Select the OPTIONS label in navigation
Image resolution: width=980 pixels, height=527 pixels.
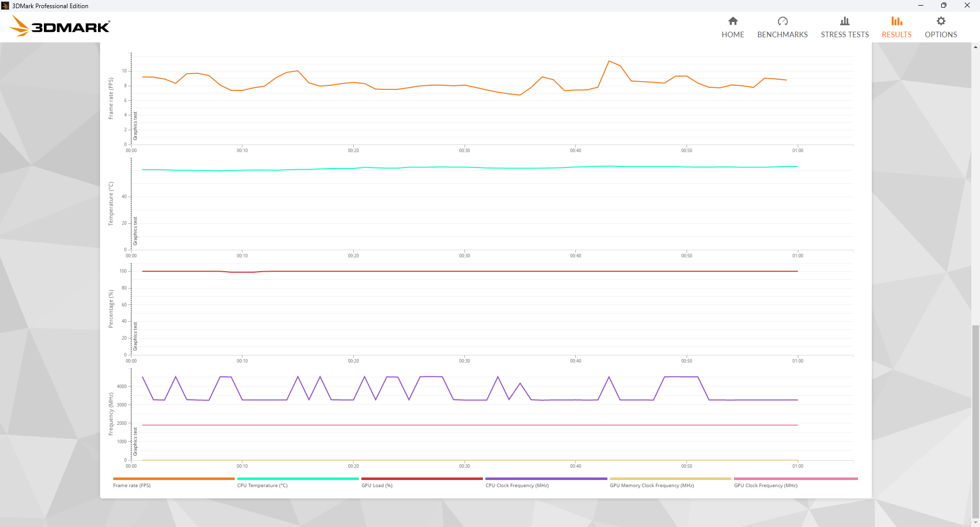(x=941, y=35)
